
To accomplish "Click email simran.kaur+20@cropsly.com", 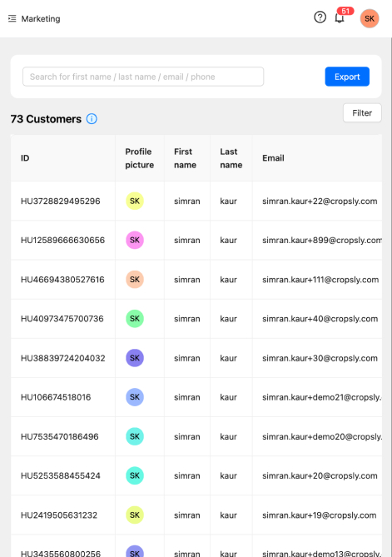I will 320,475.
